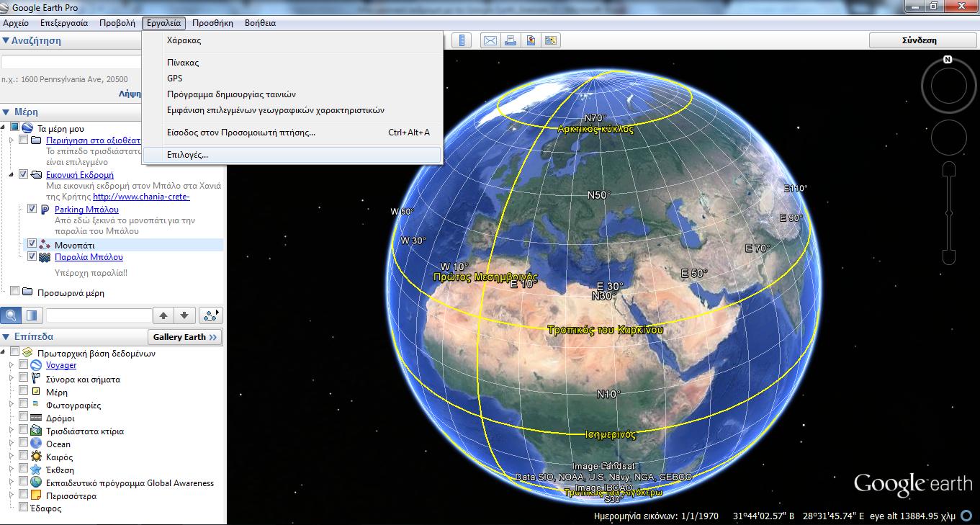This screenshot has width=980, height=525.
Task: Collapse the Αναζήτηση panel header triangle
Action: (6, 40)
